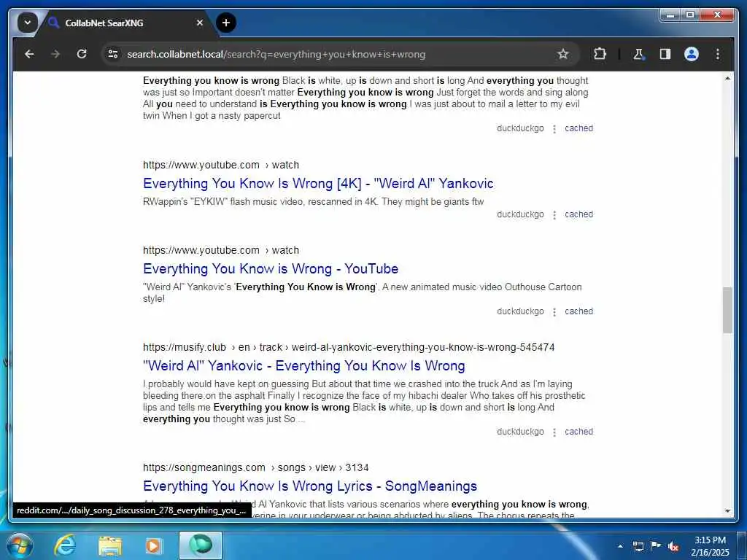Bookmark this page with the star icon

tap(563, 54)
